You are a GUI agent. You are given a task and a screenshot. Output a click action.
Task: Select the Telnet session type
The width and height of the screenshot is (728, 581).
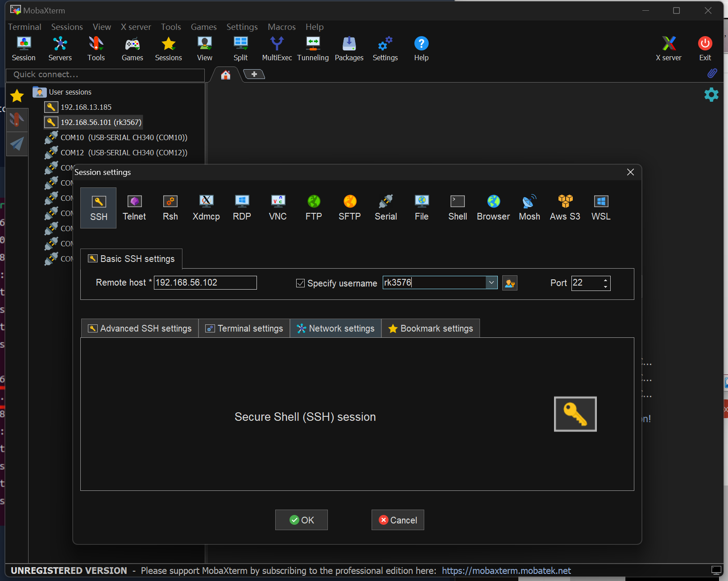pyautogui.click(x=134, y=207)
